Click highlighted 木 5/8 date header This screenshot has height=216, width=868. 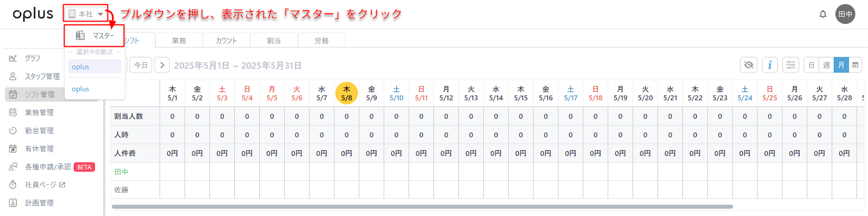(x=347, y=93)
